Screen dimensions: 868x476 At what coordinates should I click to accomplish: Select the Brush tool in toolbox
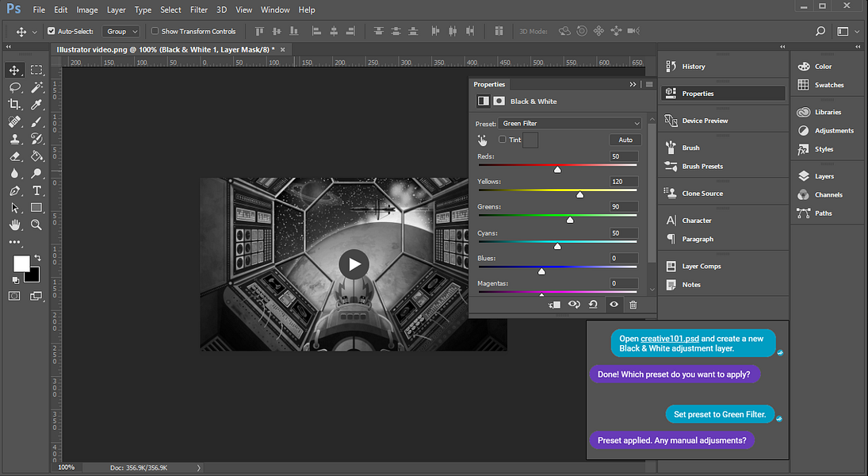[36, 121]
